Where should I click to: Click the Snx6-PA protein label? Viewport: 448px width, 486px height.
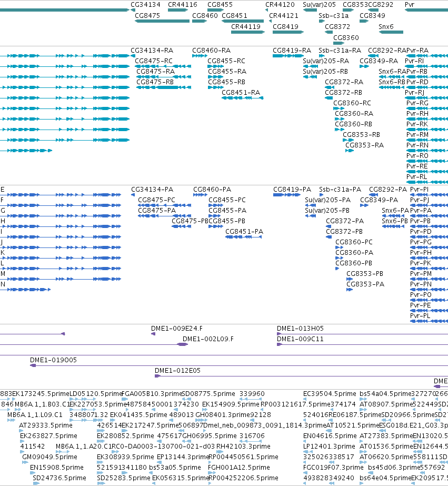tap(395, 211)
